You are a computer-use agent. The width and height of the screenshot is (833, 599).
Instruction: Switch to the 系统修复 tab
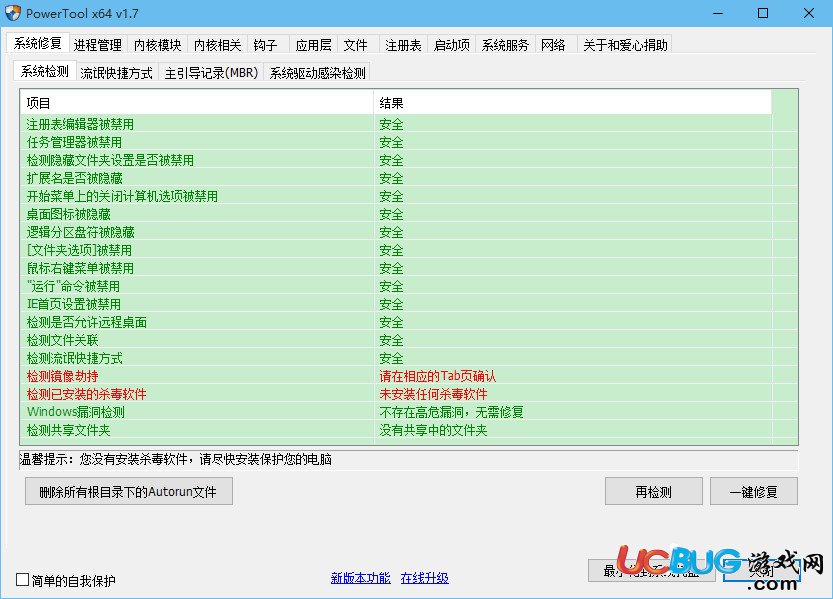click(37, 43)
